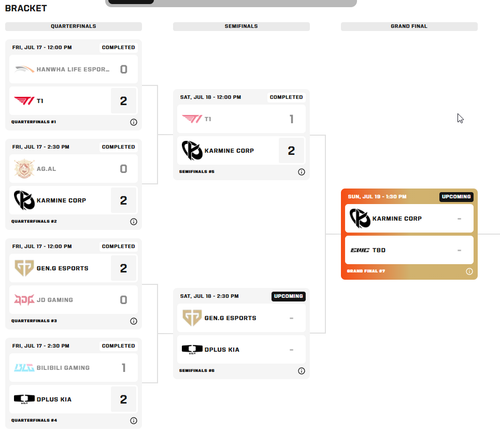
Task: Click Bilibili Gaming logo in Quarterfinals #4
Action: 24,368
